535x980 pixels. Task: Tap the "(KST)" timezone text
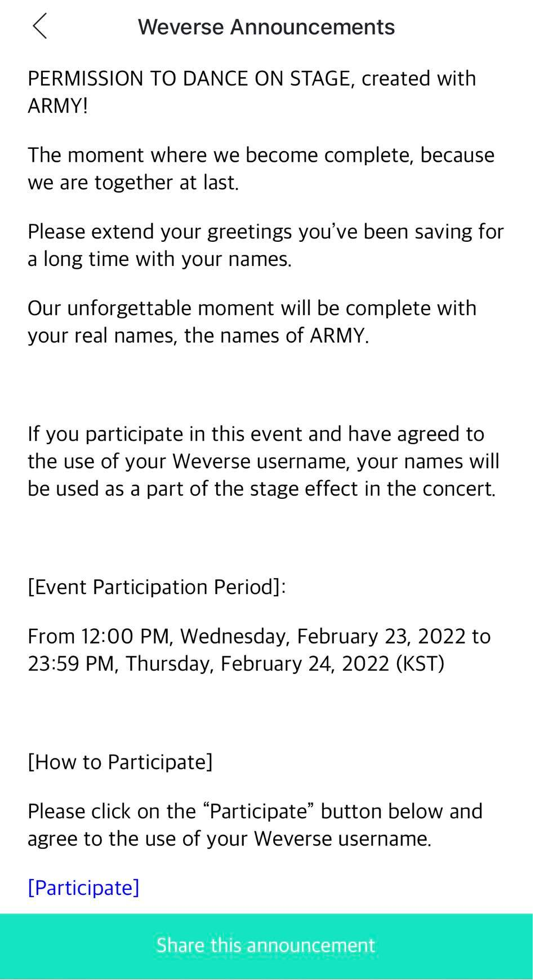point(420,664)
